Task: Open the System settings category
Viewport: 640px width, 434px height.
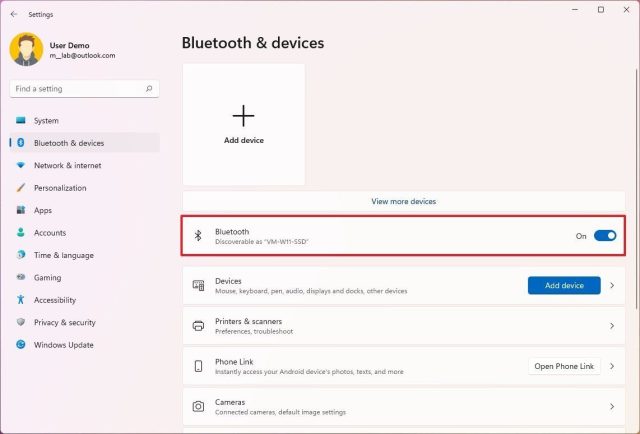Action: (x=46, y=120)
